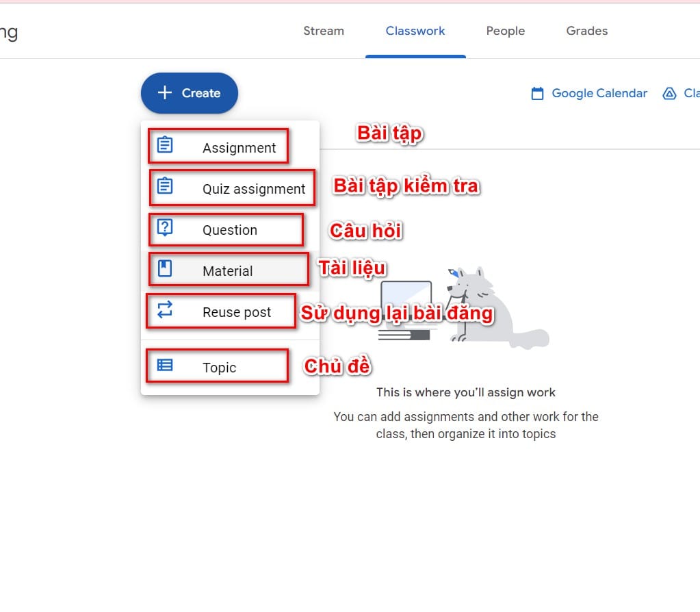Click the Quiz assignment icon
The image size is (700, 612).
click(165, 186)
